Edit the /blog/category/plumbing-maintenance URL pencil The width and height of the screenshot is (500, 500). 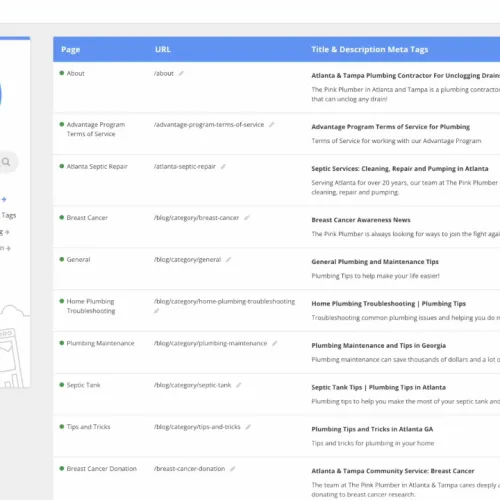(x=275, y=343)
